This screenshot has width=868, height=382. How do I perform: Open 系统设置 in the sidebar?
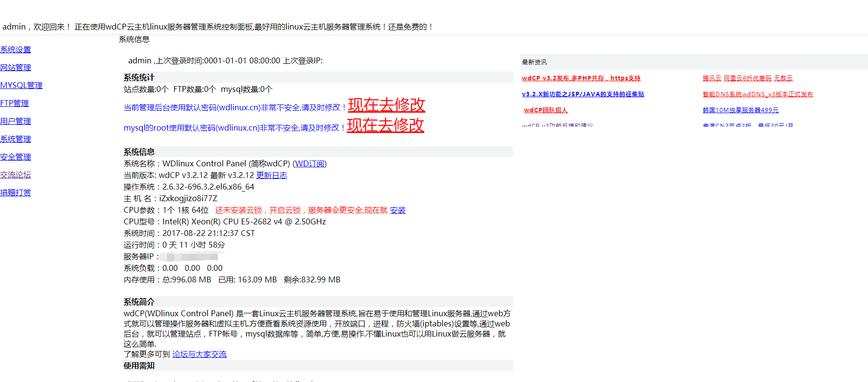click(x=15, y=50)
